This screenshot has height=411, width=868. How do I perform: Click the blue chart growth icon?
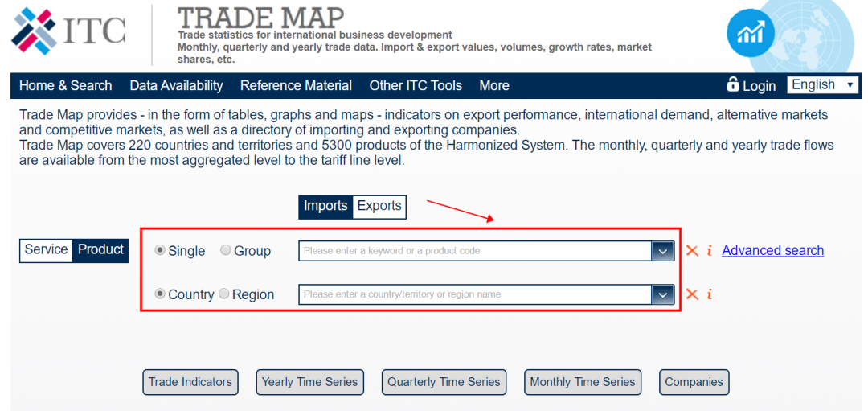pyautogui.click(x=750, y=33)
